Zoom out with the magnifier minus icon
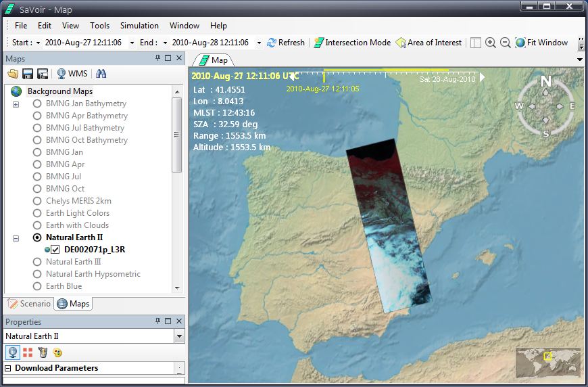This screenshot has width=588, height=387. [x=505, y=43]
